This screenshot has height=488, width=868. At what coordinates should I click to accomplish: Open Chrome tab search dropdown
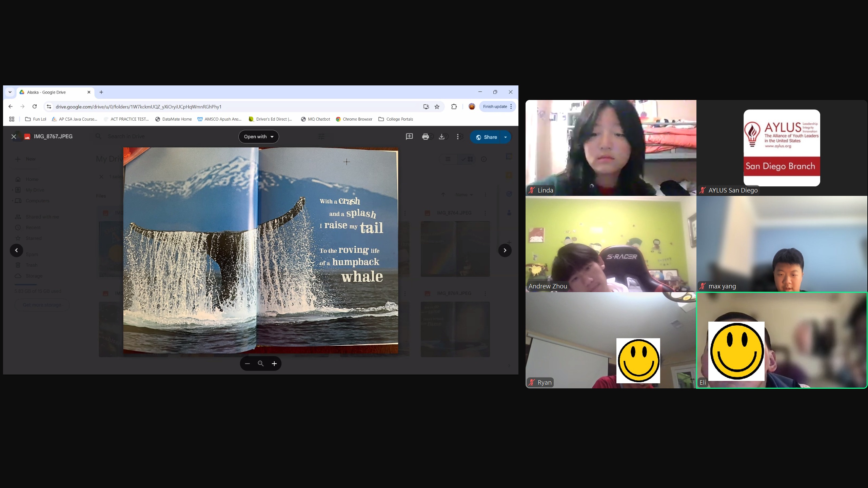tap(10, 92)
